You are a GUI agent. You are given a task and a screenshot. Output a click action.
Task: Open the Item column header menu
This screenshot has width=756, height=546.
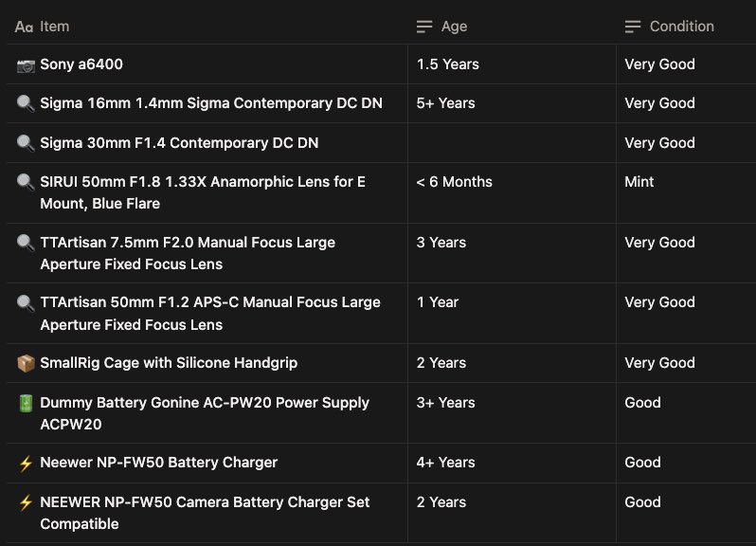point(207,27)
